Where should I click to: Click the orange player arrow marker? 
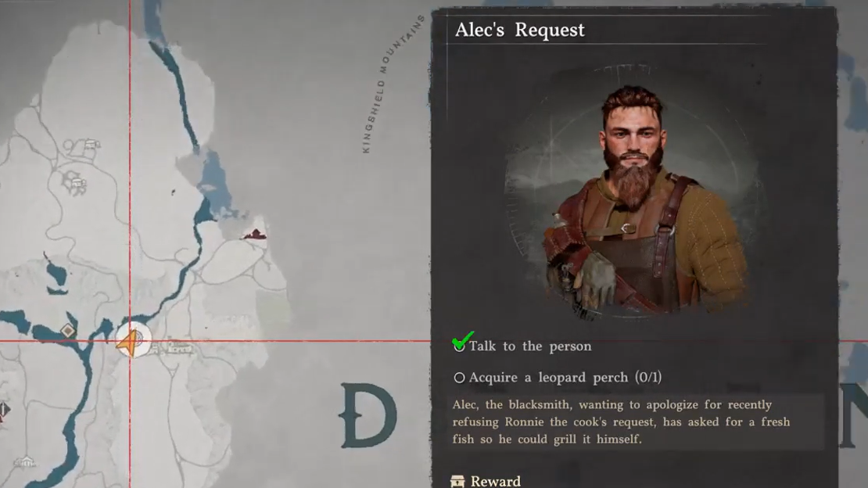[127, 343]
